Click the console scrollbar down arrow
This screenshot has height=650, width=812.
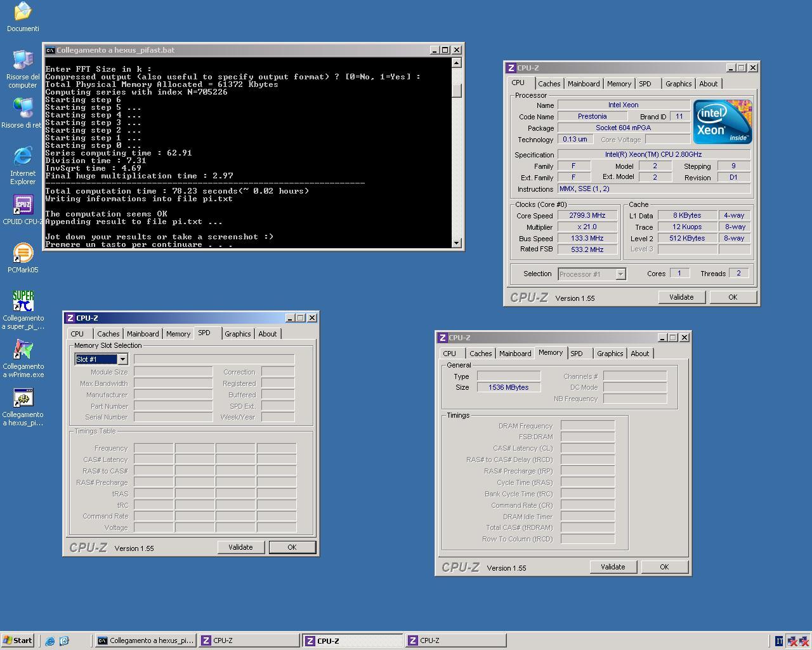(457, 243)
